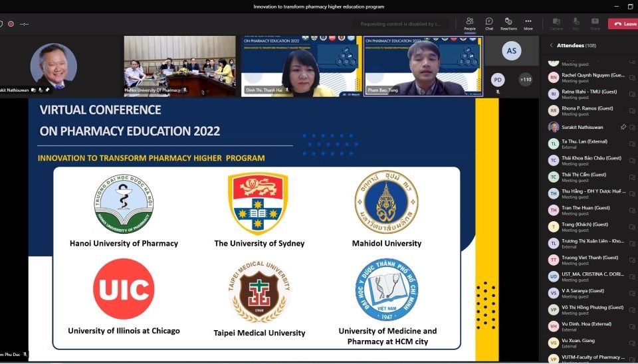Select Võ Thị Hồng Phượng attendee

click(x=589, y=310)
